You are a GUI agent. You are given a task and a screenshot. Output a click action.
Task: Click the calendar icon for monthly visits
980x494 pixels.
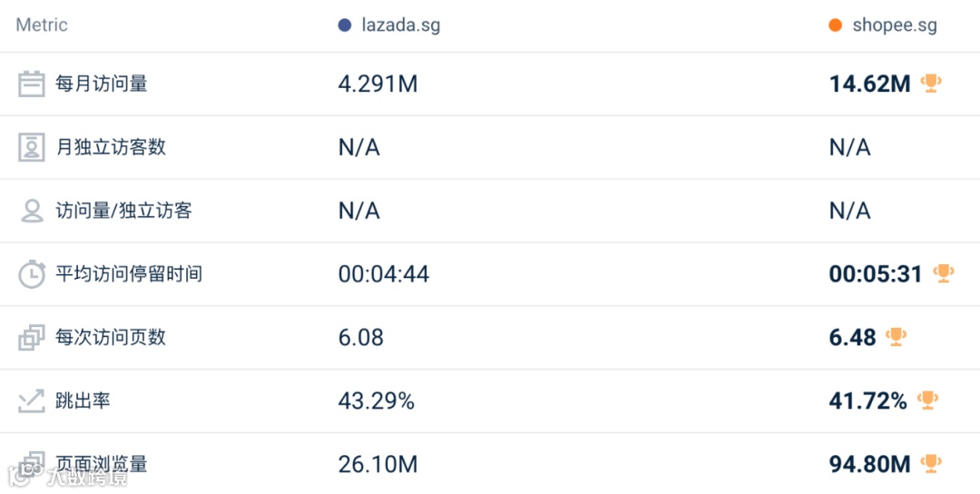pos(32,84)
